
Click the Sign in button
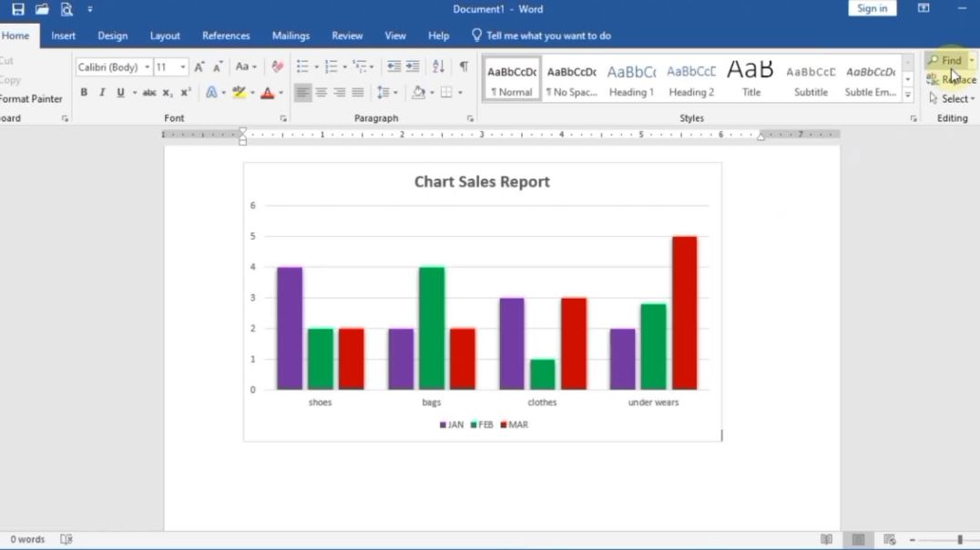pyautogui.click(x=872, y=8)
